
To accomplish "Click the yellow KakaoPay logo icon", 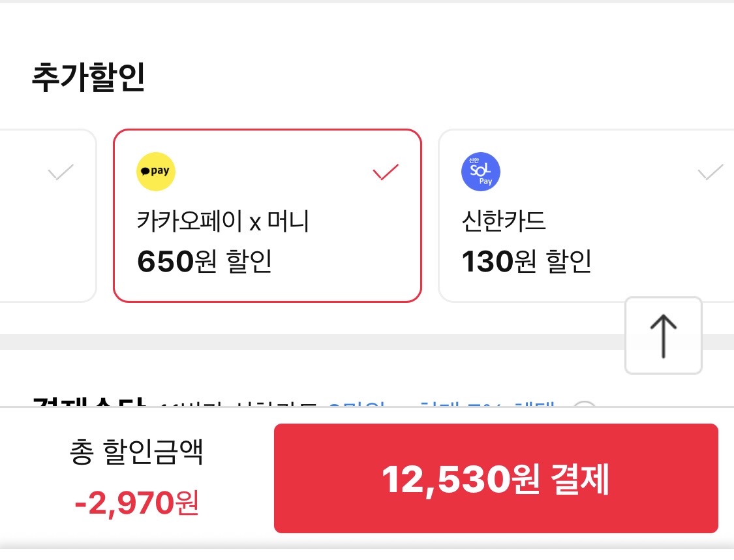I will coord(156,171).
